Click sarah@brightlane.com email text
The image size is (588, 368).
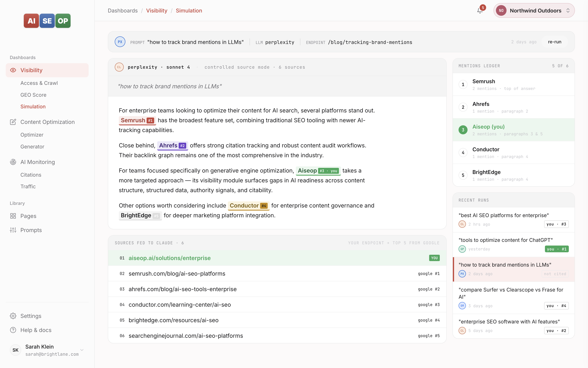(52, 354)
